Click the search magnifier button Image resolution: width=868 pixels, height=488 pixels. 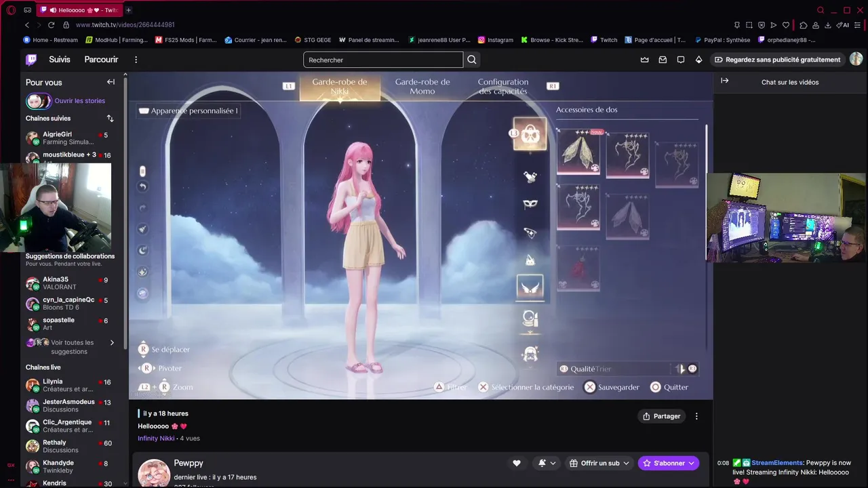472,60
